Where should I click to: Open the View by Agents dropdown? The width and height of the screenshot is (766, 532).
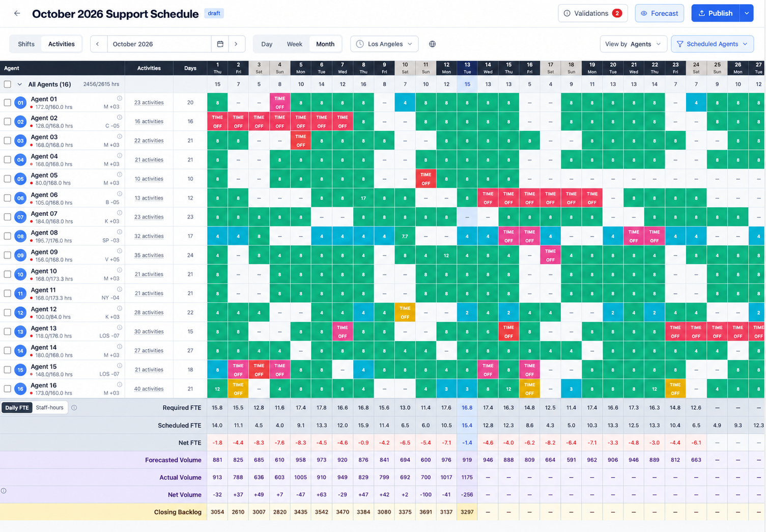coord(633,44)
